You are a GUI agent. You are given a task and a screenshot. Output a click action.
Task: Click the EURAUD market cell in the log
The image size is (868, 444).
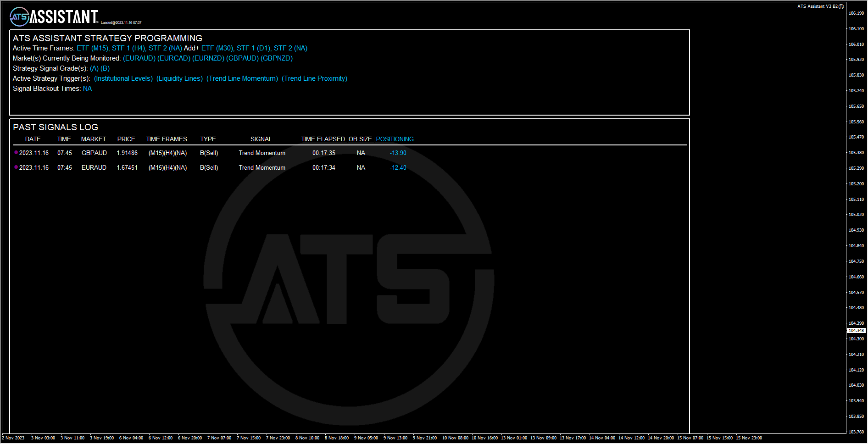[94, 167]
